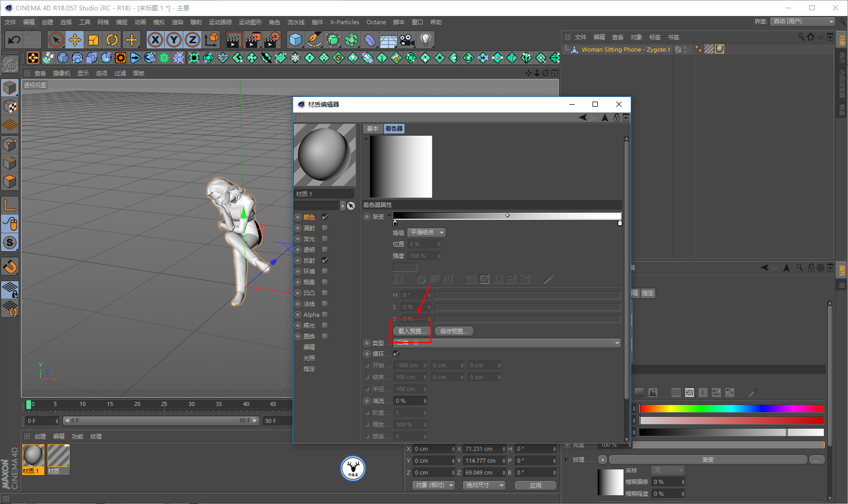848x504 pixels.
Task: Disable the 反射 channel checkbox
Action: coord(325,261)
